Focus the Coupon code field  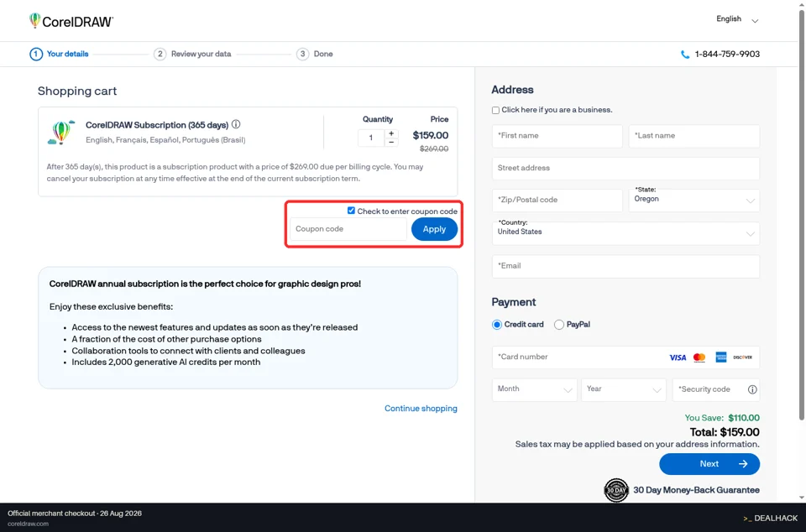(348, 229)
